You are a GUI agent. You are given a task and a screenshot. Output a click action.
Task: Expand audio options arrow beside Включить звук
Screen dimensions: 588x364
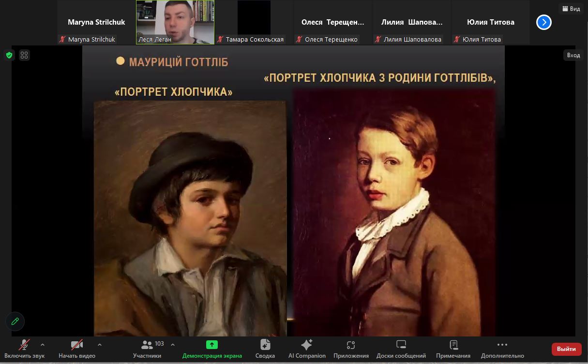click(43, 345)
